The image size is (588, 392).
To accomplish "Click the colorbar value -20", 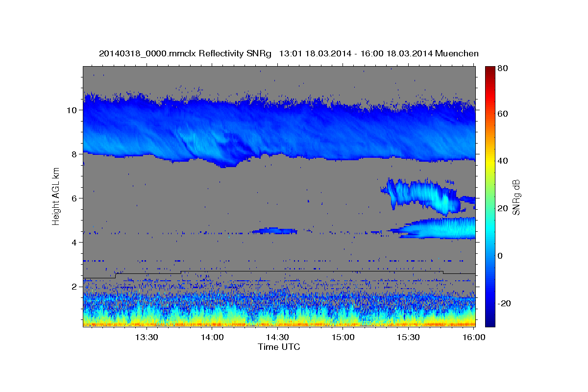I will click(504, 303).
